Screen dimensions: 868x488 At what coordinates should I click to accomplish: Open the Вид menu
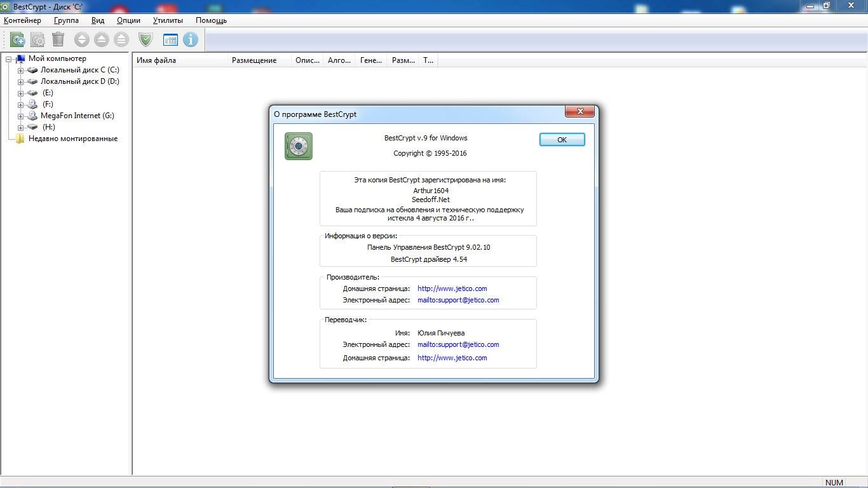pos(98,20)
